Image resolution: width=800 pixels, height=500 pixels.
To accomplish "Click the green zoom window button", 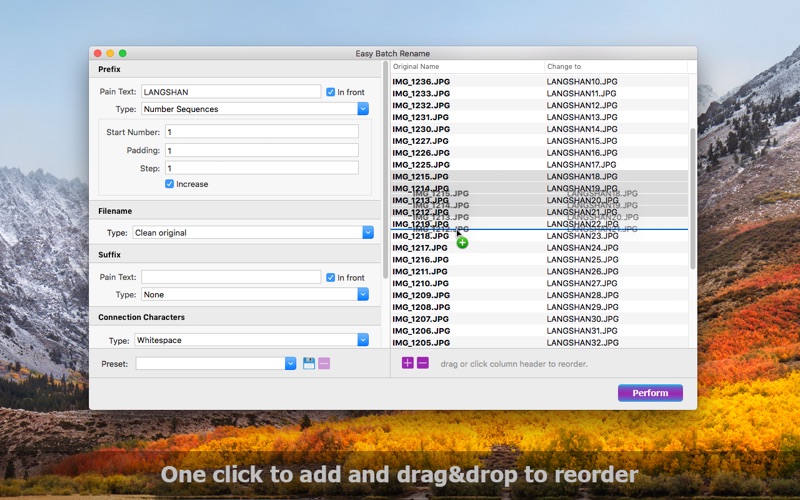I will [x=122, y=53].
